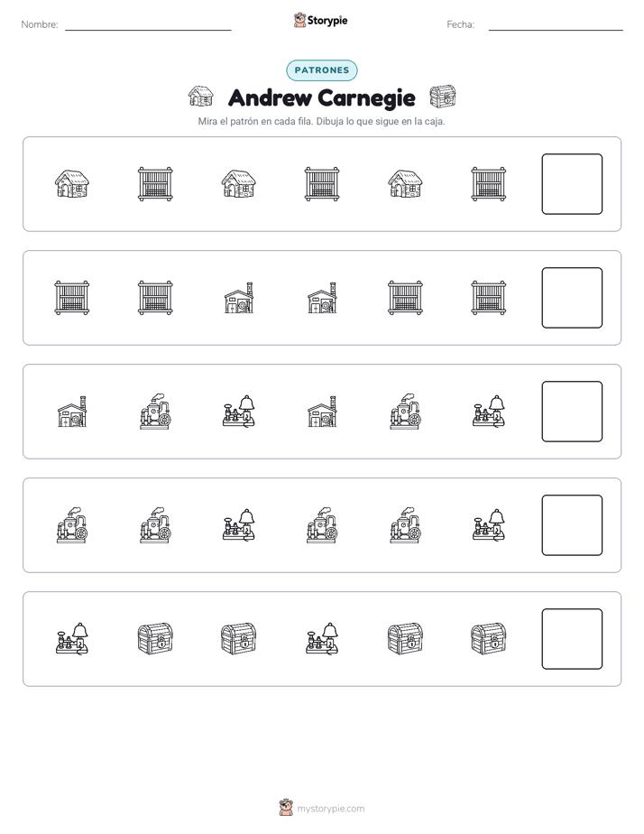Select the first telegraph icon in row five

pyautogui.click(x=72, y=639)
